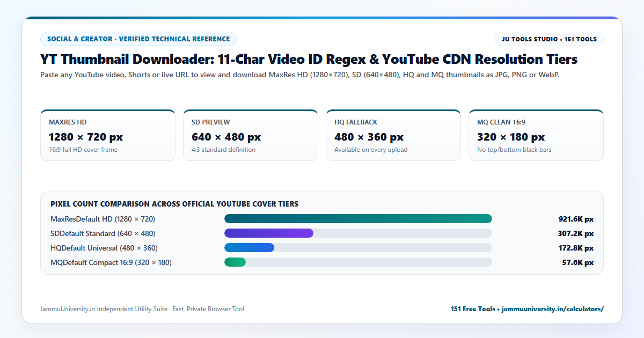Viewport: 644px width, 338px height.
Task: Click the blue HQDefault progress bar
Action: point(249,248)
